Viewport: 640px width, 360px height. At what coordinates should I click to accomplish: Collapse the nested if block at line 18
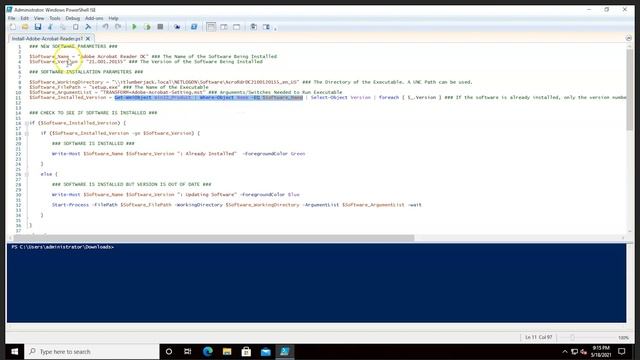27,133
